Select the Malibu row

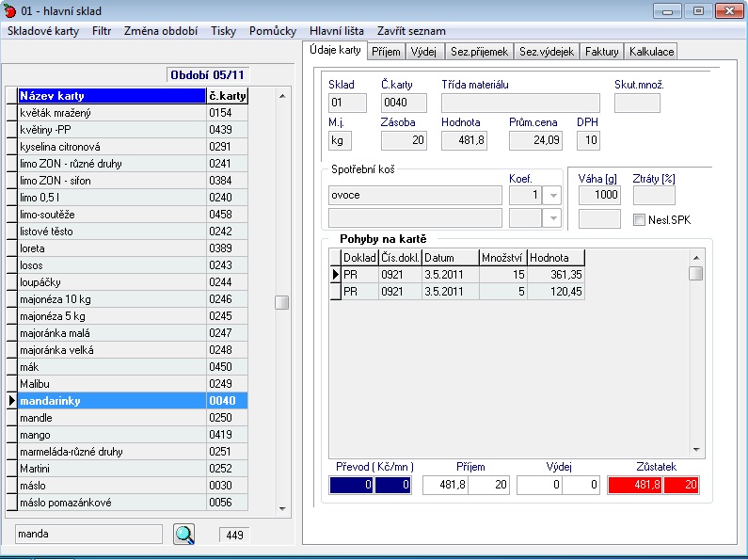133,384
